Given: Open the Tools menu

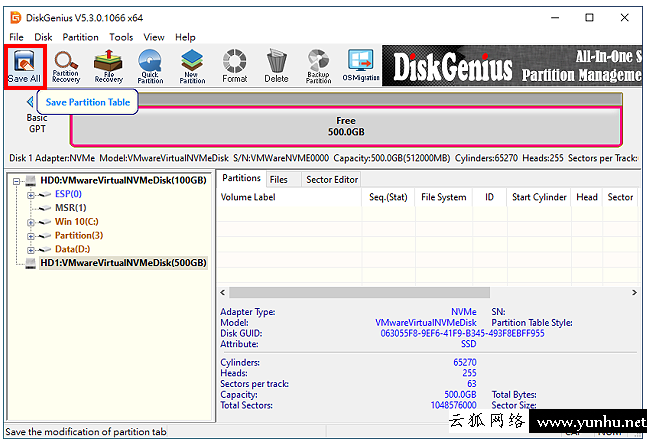Looking at the screenshot, I should point(121,37).
